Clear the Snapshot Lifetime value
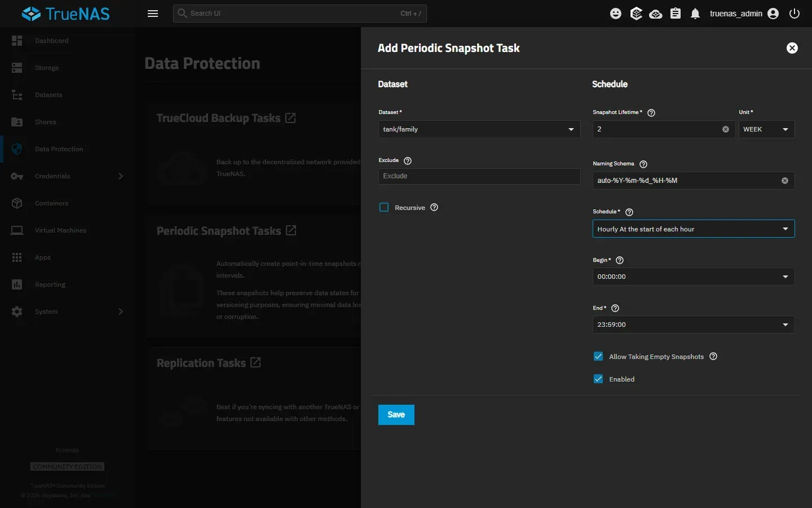 pos(726,129)
